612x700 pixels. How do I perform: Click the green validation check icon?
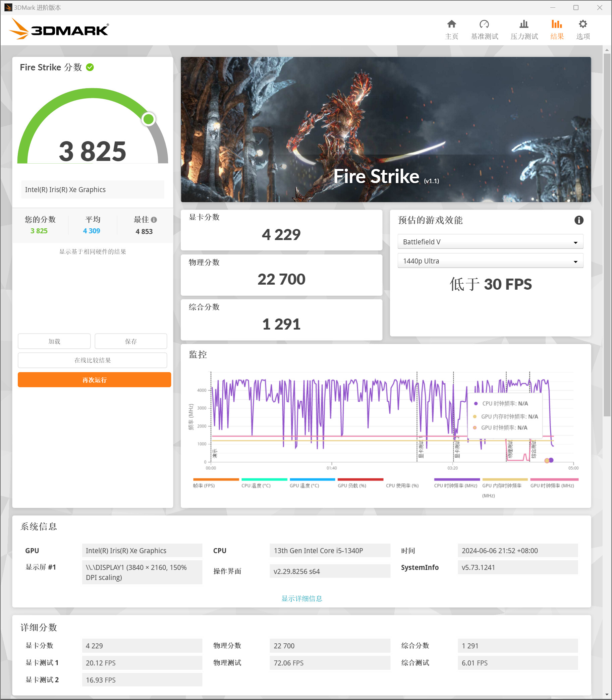pyautogui.click(x=90, y=67)
